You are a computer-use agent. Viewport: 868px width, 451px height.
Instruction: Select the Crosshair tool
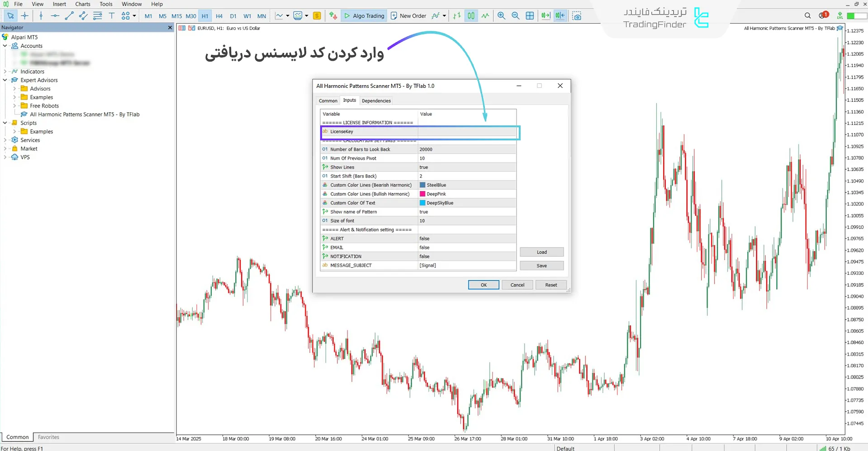[25, 15]
